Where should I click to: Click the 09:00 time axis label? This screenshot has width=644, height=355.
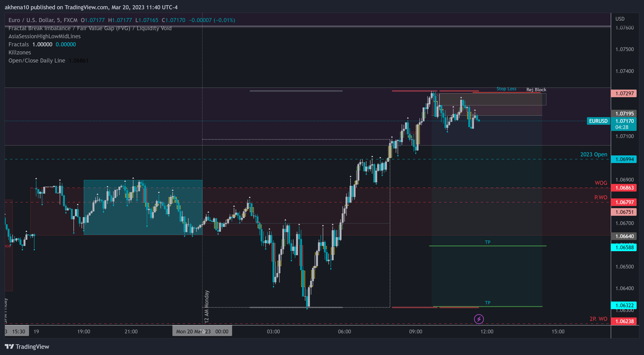tap(415, 331)
